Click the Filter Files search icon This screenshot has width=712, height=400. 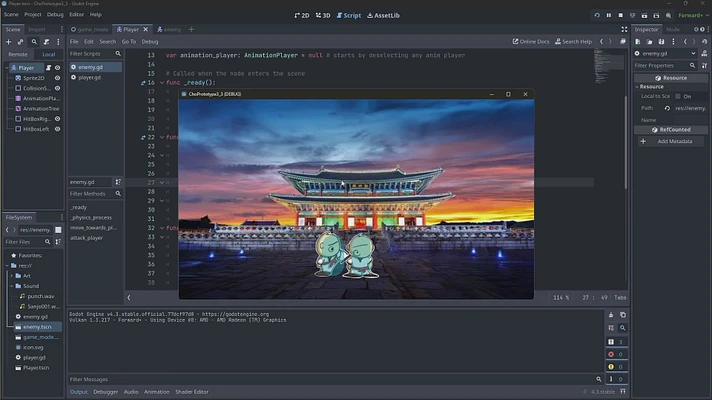[x=47, y=242]
